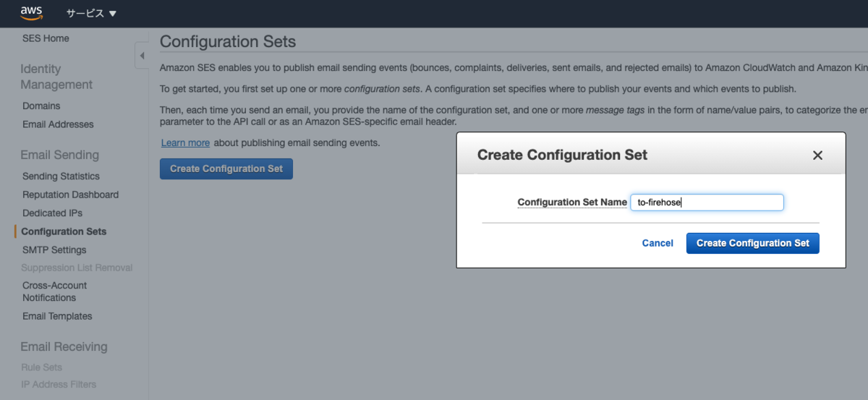Confirm Create Configuration Set in dialog
Screen dimensions: 868x400
[x=752, y=243]
